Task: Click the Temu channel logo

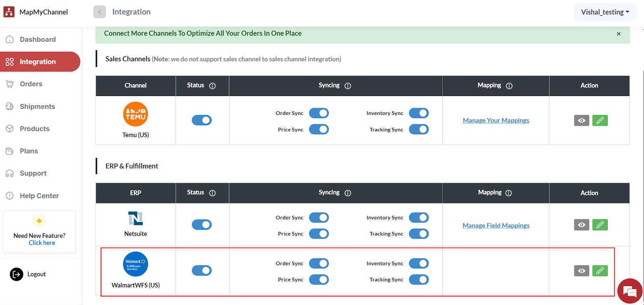Action: tap(135, 114)
